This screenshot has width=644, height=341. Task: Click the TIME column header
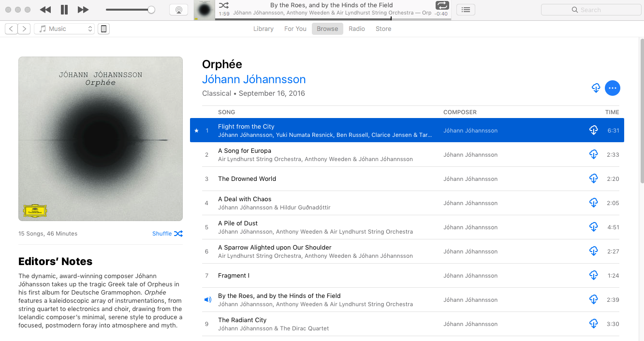click(x=612, y=112)
